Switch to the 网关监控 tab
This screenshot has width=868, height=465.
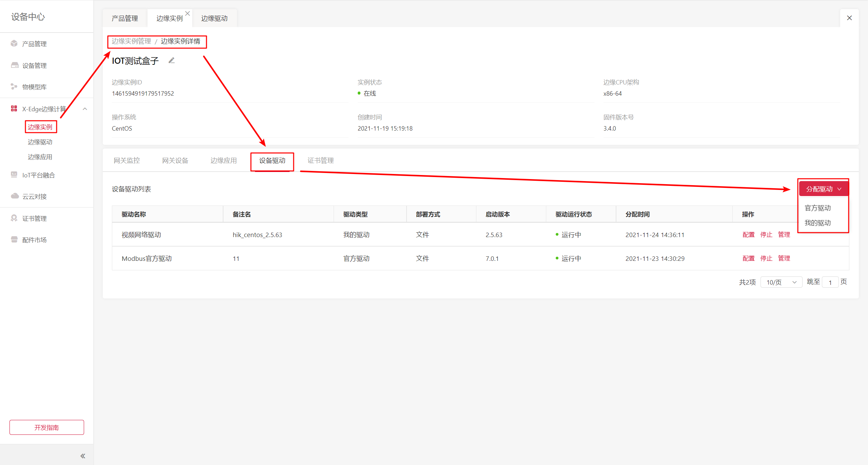click(x=126, y=160)
